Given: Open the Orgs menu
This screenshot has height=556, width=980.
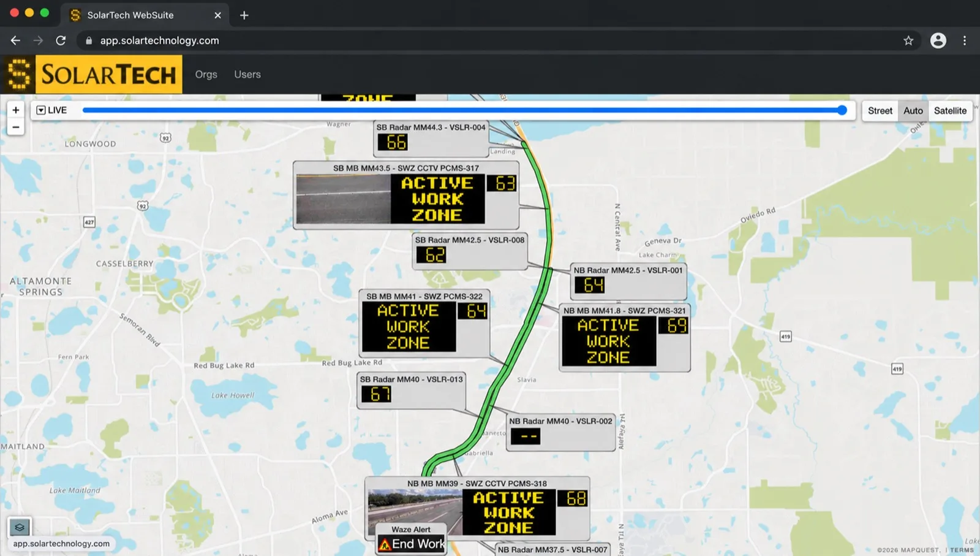Looking at the screenshot, I should 206,74.
